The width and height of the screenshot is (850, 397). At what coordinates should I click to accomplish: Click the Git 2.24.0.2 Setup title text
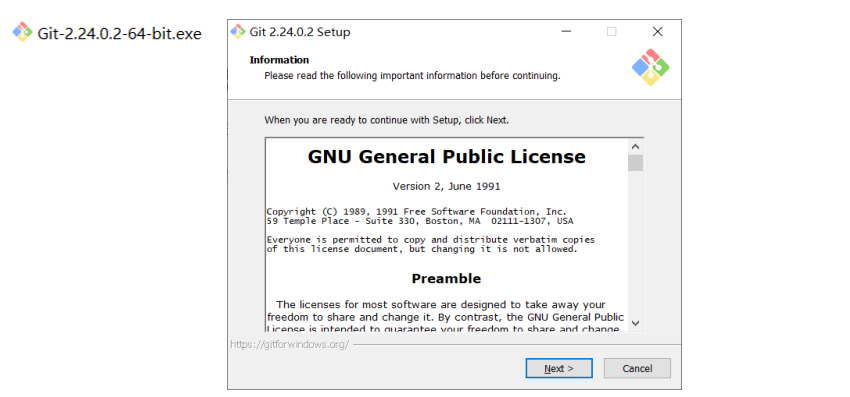point(300,32)
